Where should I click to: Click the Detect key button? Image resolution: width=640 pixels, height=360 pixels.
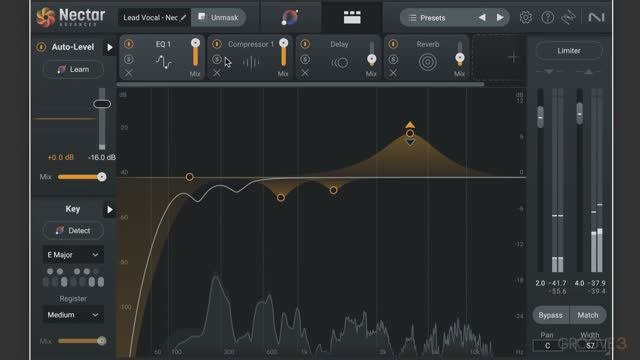[x=73, y=231]
